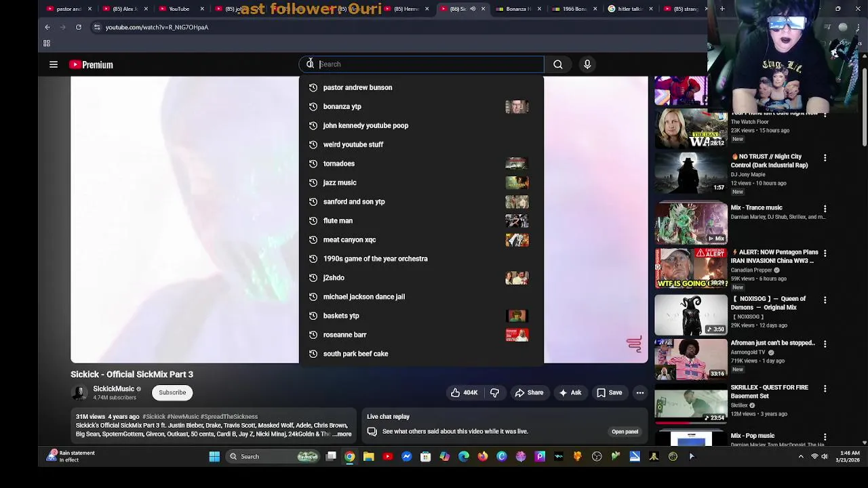
Task: Reload the page with refresh icon
Action: tap(79, 27)
